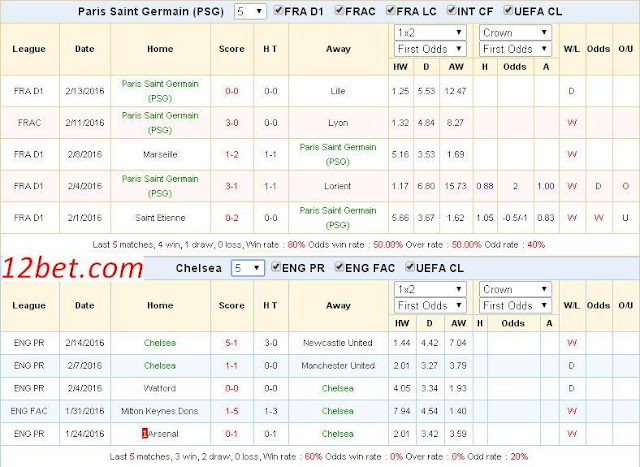Toggle the ENG FAC checkbox

[339, 267]
